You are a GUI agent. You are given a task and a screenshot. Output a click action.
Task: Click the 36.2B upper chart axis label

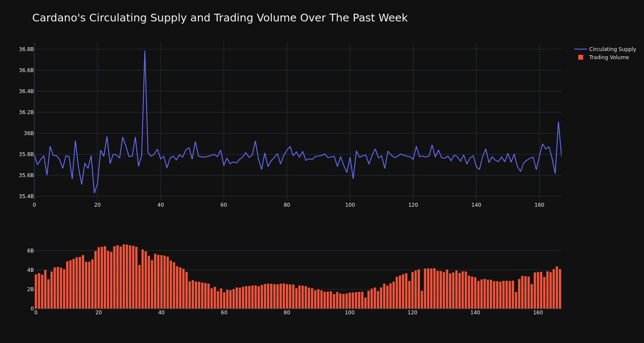(x=26, y=112)
